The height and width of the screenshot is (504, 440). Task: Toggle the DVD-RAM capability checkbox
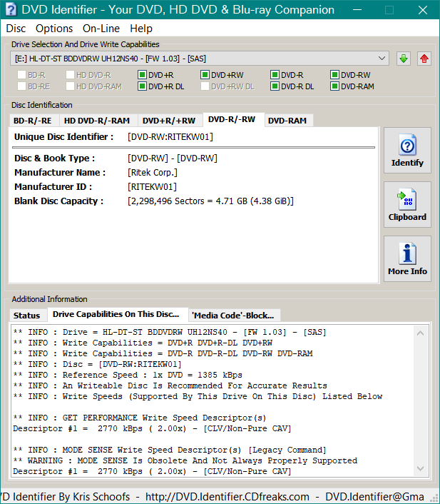point(335,86)
